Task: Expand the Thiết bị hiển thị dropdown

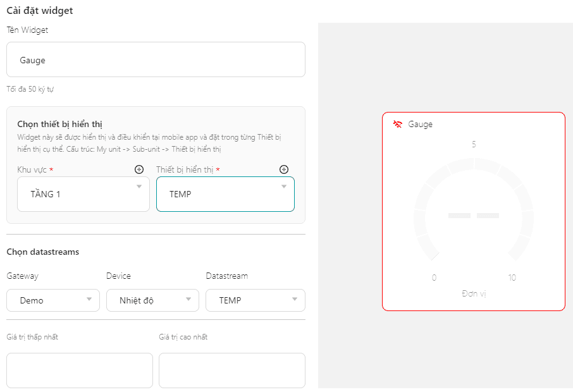Action: (x=225, y=194)
